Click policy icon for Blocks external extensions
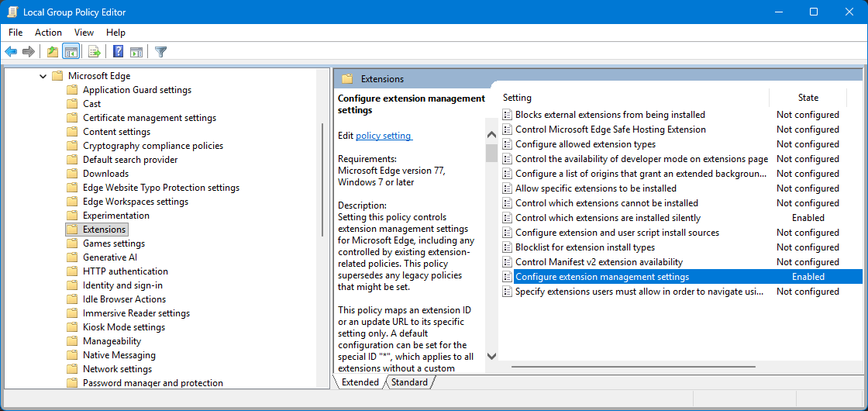Image resolution: width=868 pixels, height=411 pixels. 507,115
